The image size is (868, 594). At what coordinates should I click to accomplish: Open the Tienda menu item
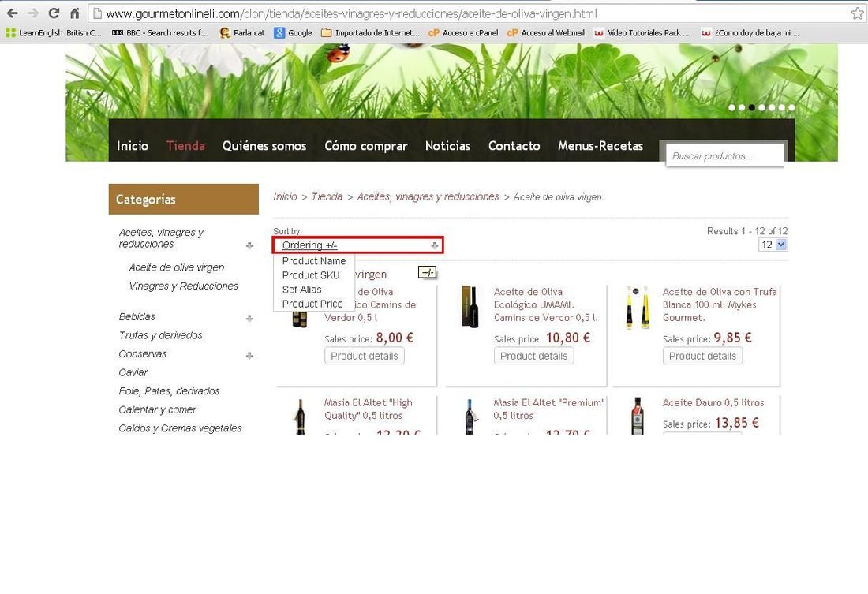(185, 146)
